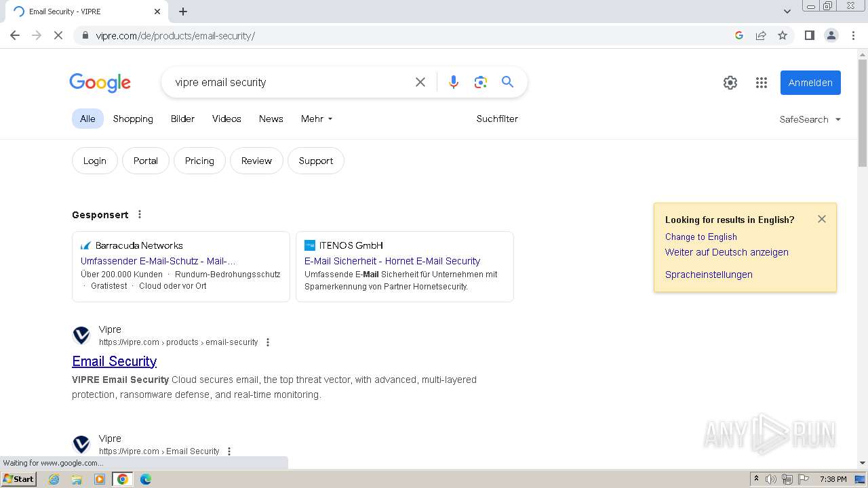The image size is (868, 488).
Task: Click the Google logo
Action: click(x=100, y=83)
